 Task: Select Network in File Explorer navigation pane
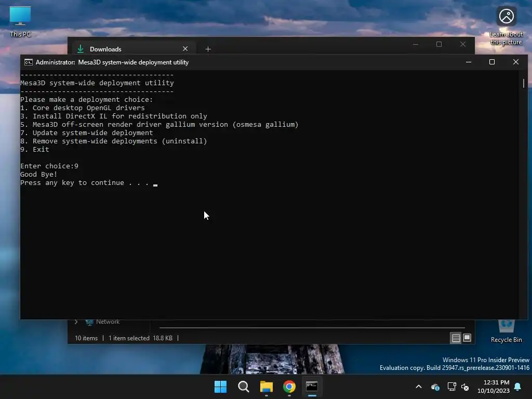tap(108, 322)
